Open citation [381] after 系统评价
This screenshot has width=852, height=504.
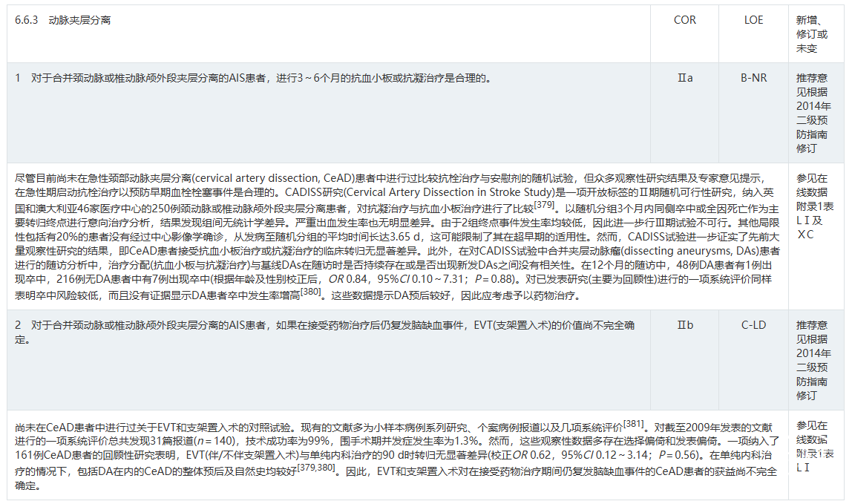pyautogui.click(x=633, y=424)
